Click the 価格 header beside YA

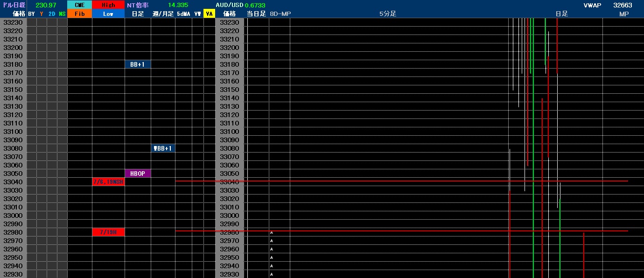[230, 14]
